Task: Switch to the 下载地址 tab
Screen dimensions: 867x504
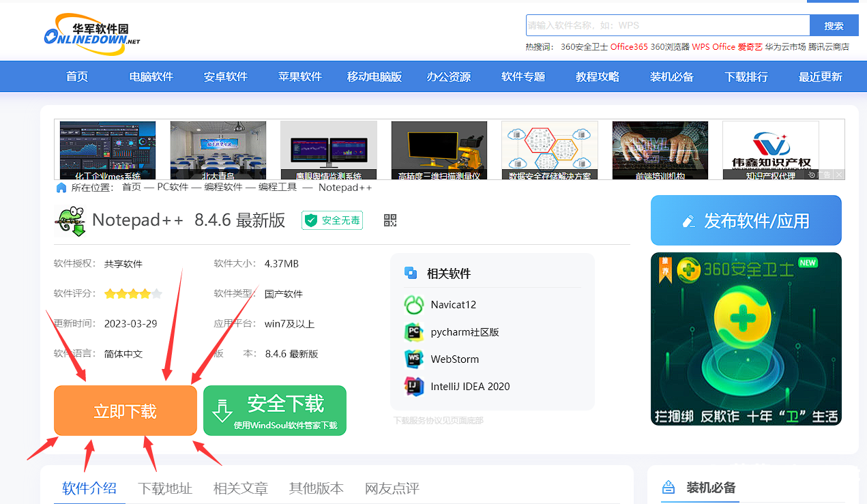Action: tap(165, 488)
